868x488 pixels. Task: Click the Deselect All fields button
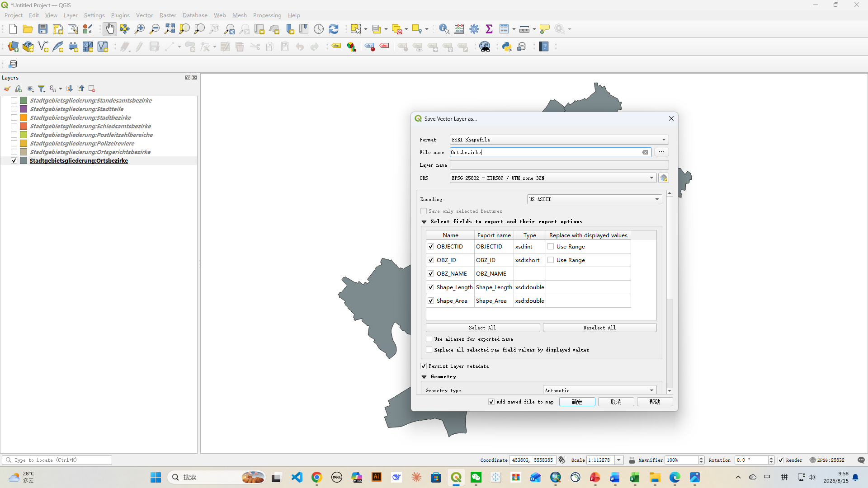click(599, 328)
